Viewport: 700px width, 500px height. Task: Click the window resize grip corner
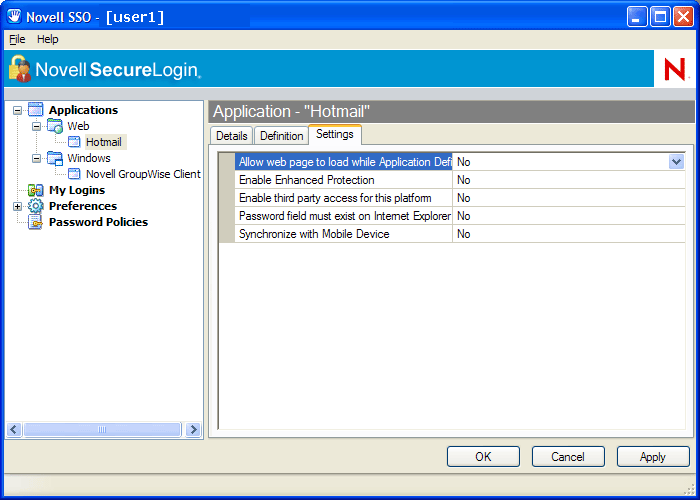coord(690,490)
